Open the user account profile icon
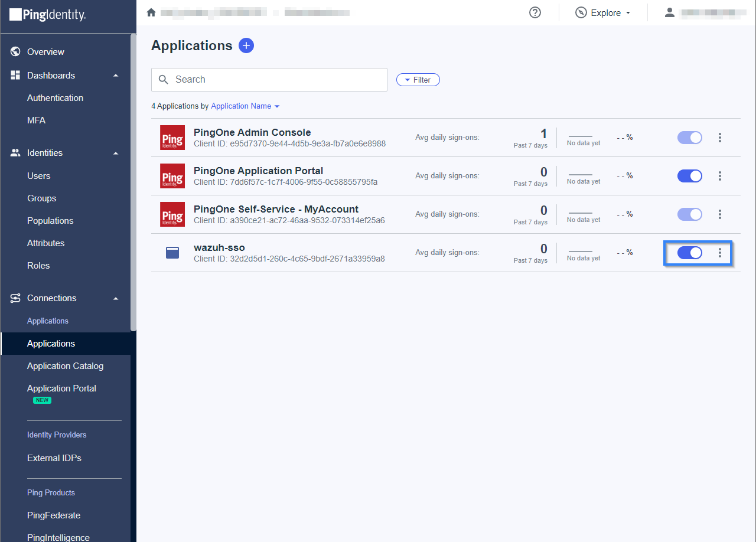Viewport: 756px width, 542px height. 669,12
